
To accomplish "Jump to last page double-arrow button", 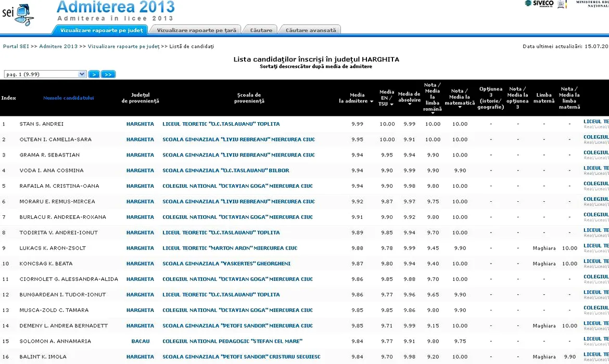I will [x=108, y=74].
